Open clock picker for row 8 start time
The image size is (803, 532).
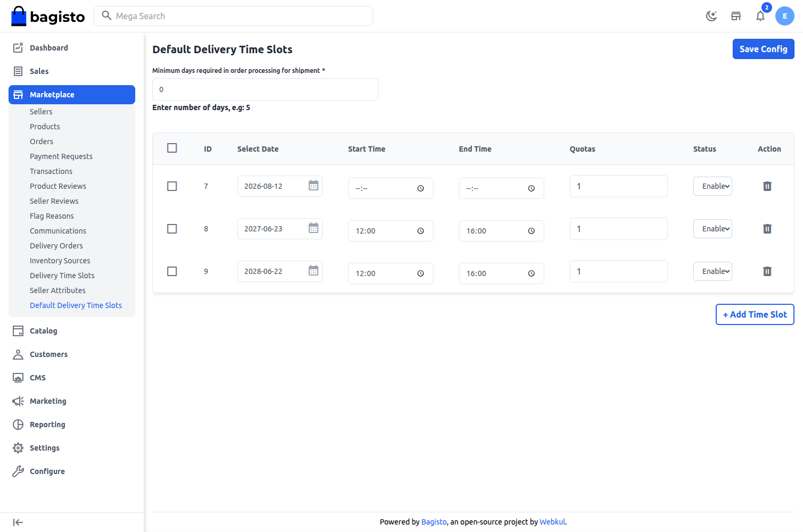[421, 231]
